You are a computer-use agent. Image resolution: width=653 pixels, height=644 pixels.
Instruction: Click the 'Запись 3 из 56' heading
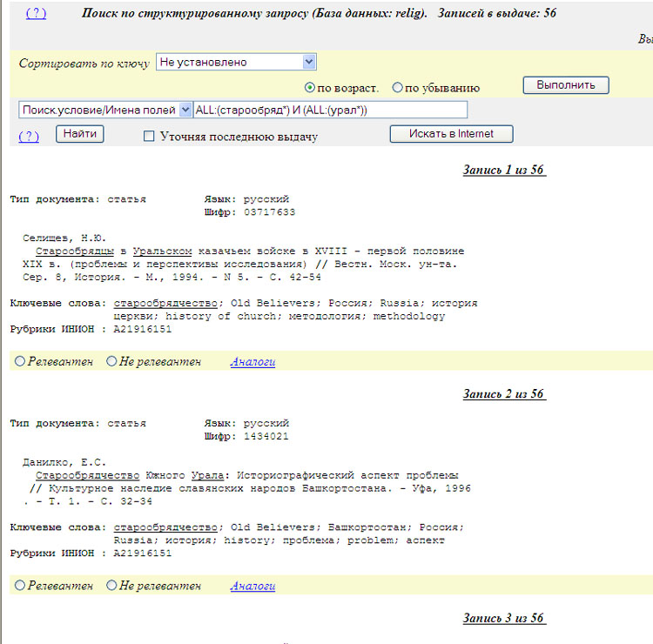pos(504,618)
